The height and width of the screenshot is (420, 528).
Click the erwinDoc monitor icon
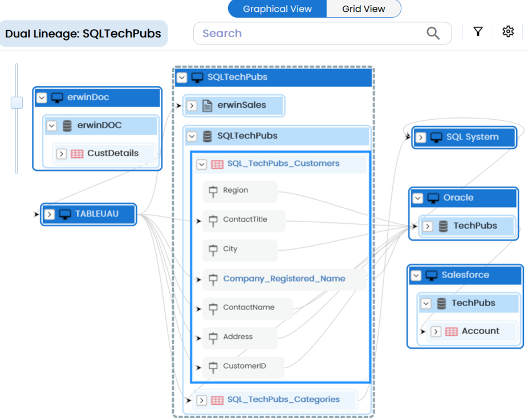point(57,97)
